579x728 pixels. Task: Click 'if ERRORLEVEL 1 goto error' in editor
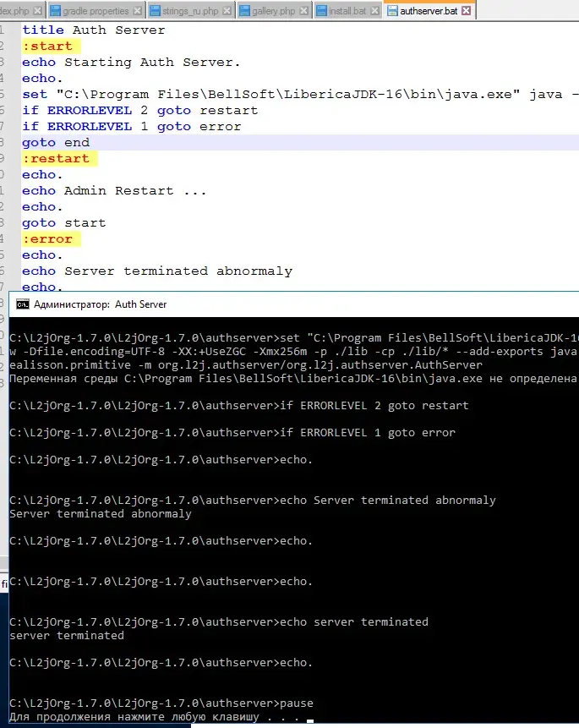[x=131, y=126]
